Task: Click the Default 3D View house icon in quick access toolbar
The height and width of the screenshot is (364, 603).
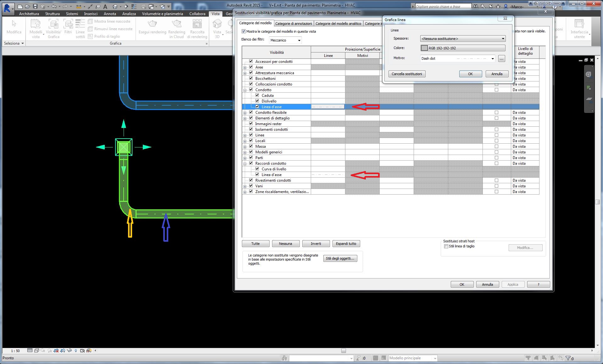Action: [115, 7]
